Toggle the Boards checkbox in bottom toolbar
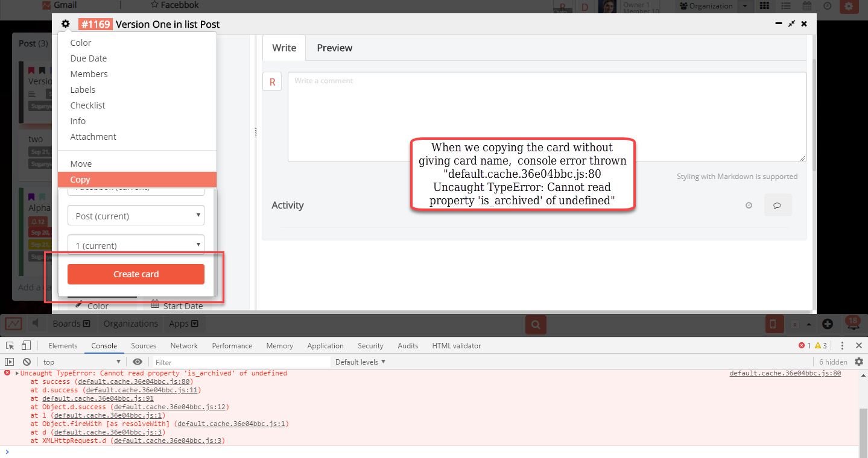This screenshot has width=868, height=458. click(88, 324)
